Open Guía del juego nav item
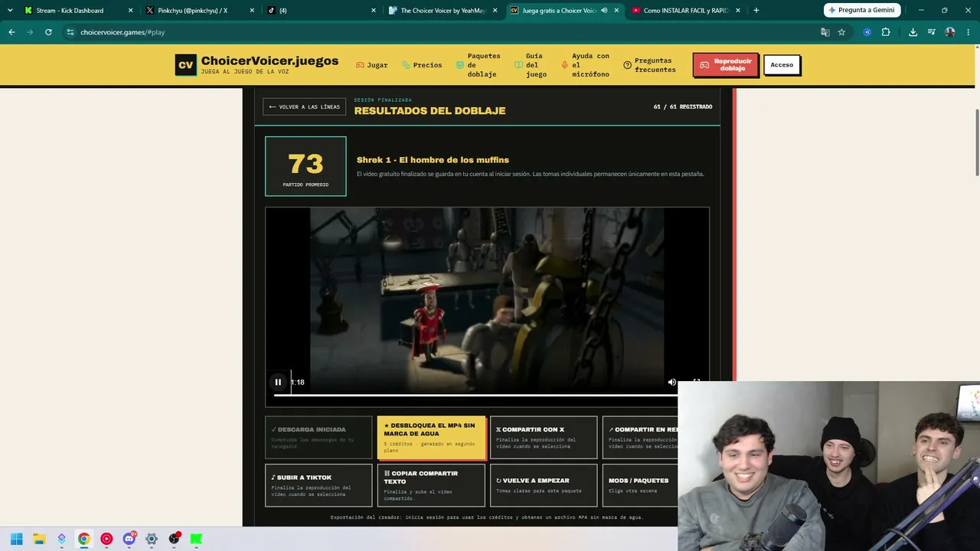Image resolution: width=980 pixels, height=551 pixels. [531, 65]
